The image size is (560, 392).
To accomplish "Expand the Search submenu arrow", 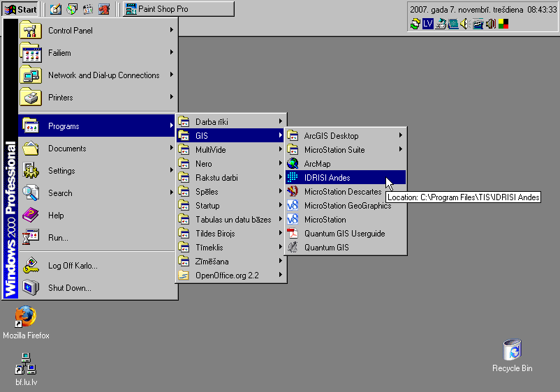I will coord(172,193).
